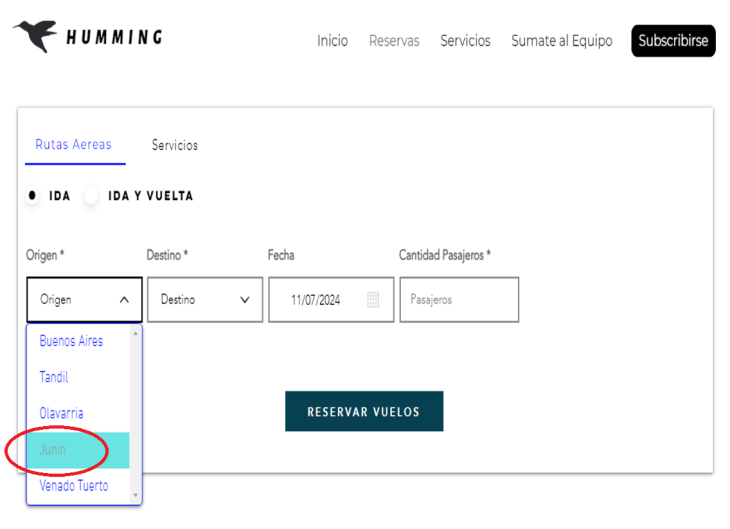Open the calendar icon in Fecha field
Viewport: 730px width, 529px height.
click(x=373, y=300)
